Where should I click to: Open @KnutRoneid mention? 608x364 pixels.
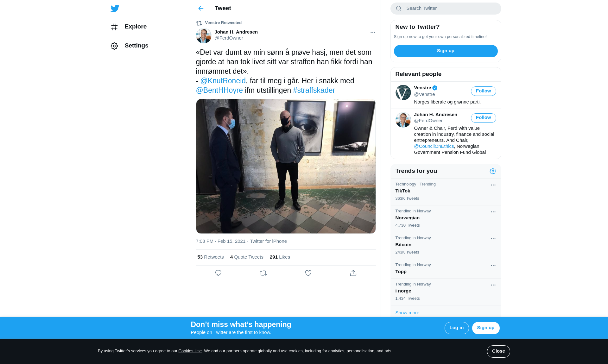click(x=223, y=81)
